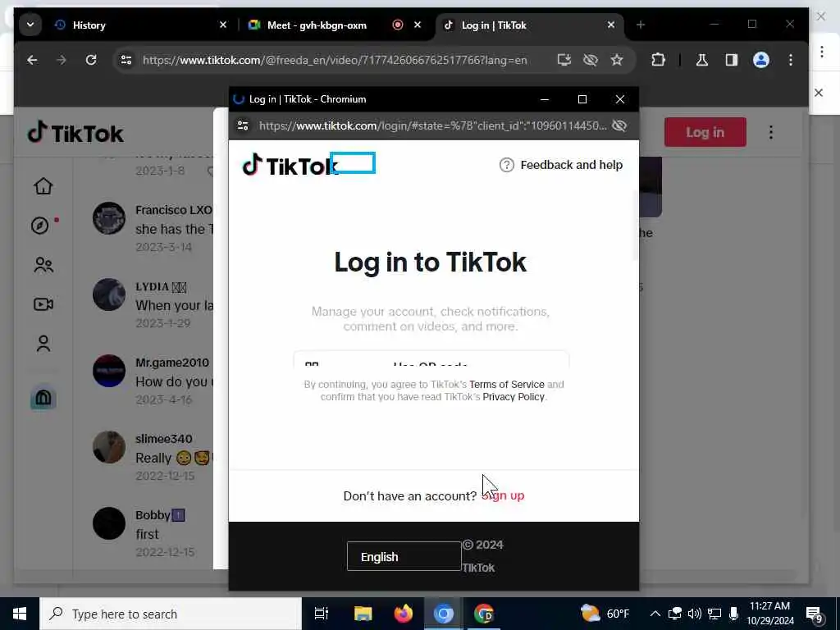Close the Log in | TikTok tab
840x630 pixels.
pos(610,25)
